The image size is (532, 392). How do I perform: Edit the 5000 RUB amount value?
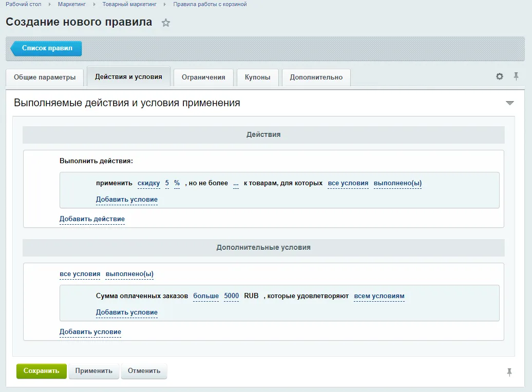click(x=231, y=296)
